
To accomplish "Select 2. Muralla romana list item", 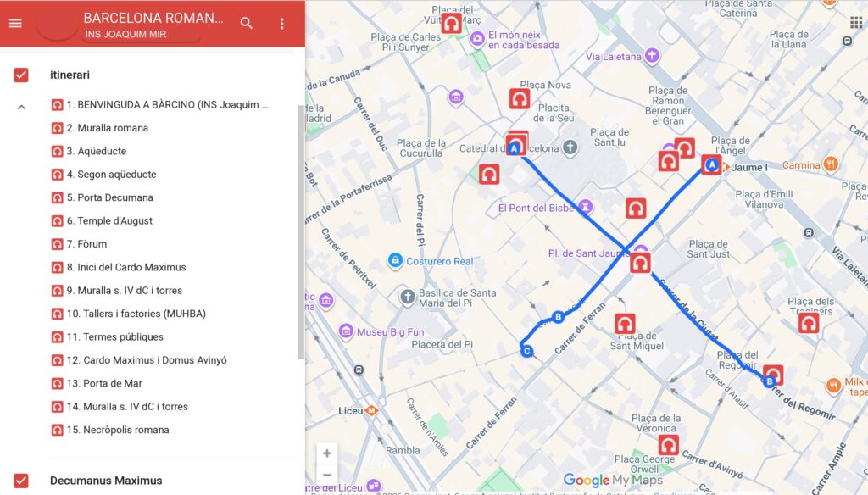I will [112, 128].
